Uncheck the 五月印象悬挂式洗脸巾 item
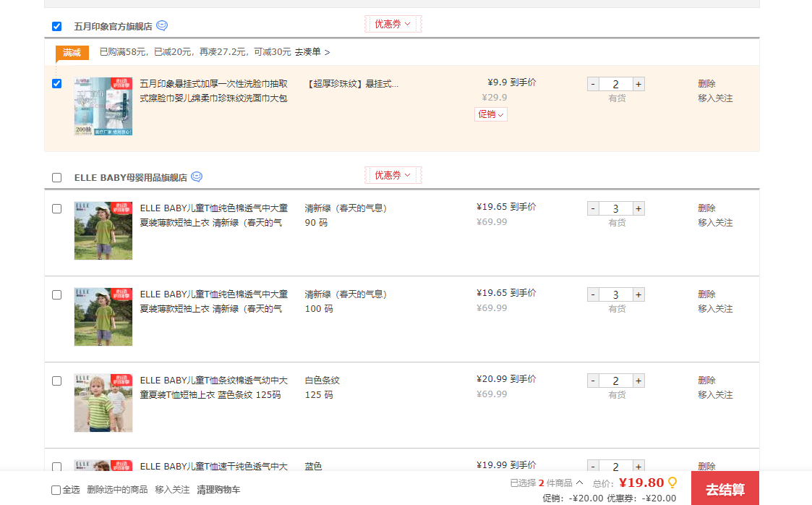Screen dimensions: 812x505 point(57,83)
